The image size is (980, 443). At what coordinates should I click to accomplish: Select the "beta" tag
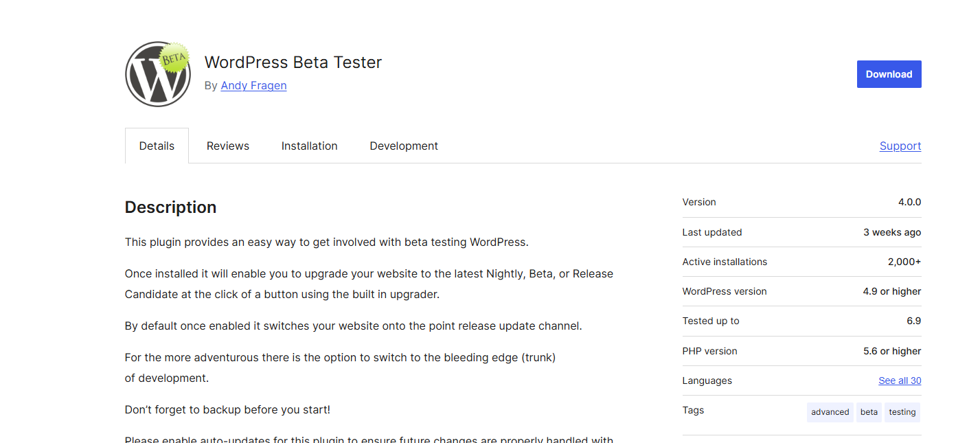pyautogui.click(x=869, y=412)
